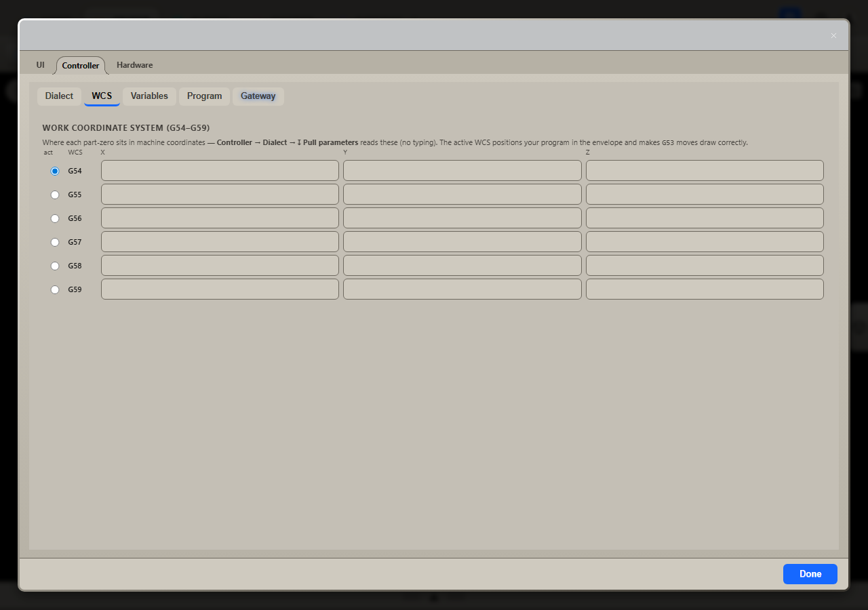Click the G55 X offset field
This screenshot has width=868, height=610.
pyautogui.click(x=220, y=195)
